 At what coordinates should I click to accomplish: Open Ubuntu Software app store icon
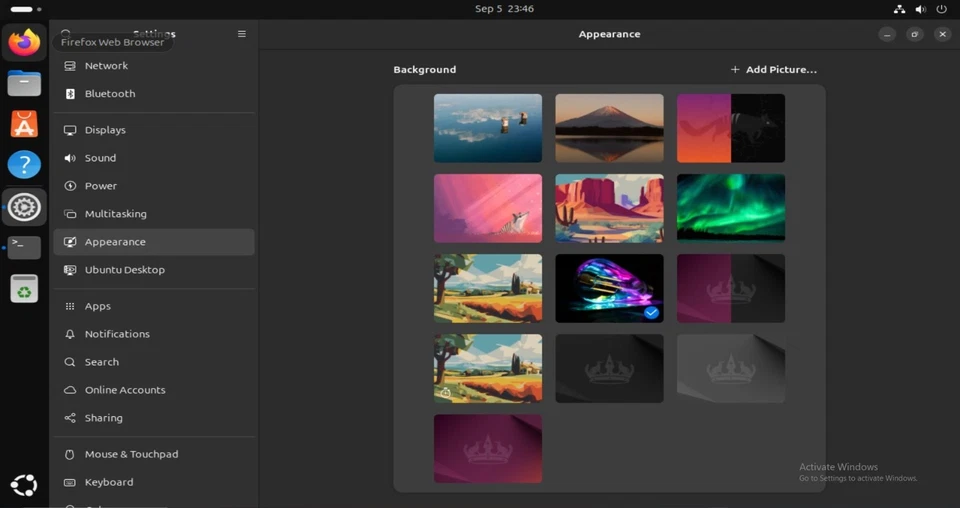click(x=24, y=124)
